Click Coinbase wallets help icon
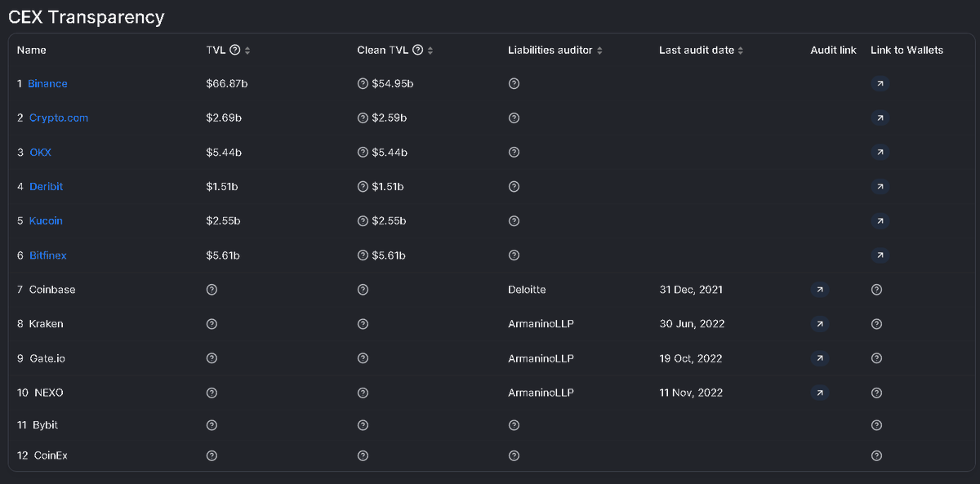This screenshot has width=980, height=484. pyautogui.click(x=876, y=290)
